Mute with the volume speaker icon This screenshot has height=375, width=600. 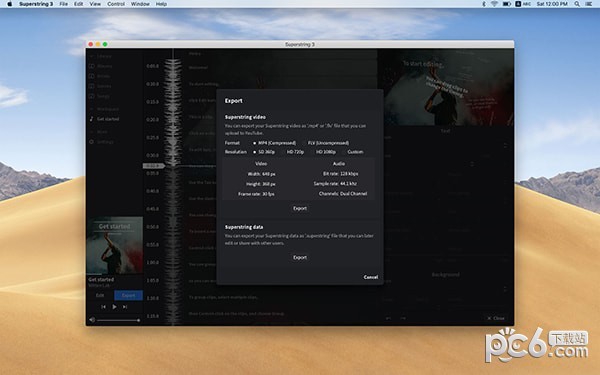[92, 320]
